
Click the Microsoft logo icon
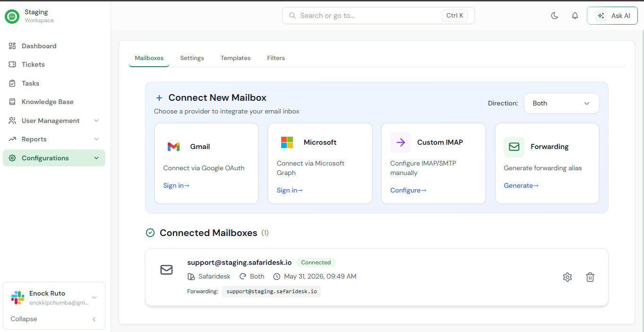287,142
